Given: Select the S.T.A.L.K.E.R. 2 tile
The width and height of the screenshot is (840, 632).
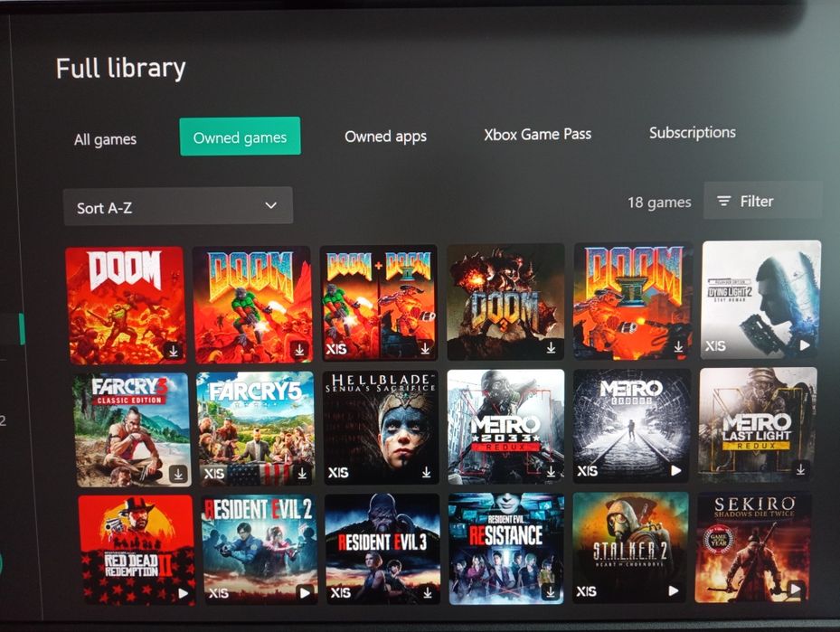Looking at the screenshot, I should pyautogui.click(x=630, y=547).
